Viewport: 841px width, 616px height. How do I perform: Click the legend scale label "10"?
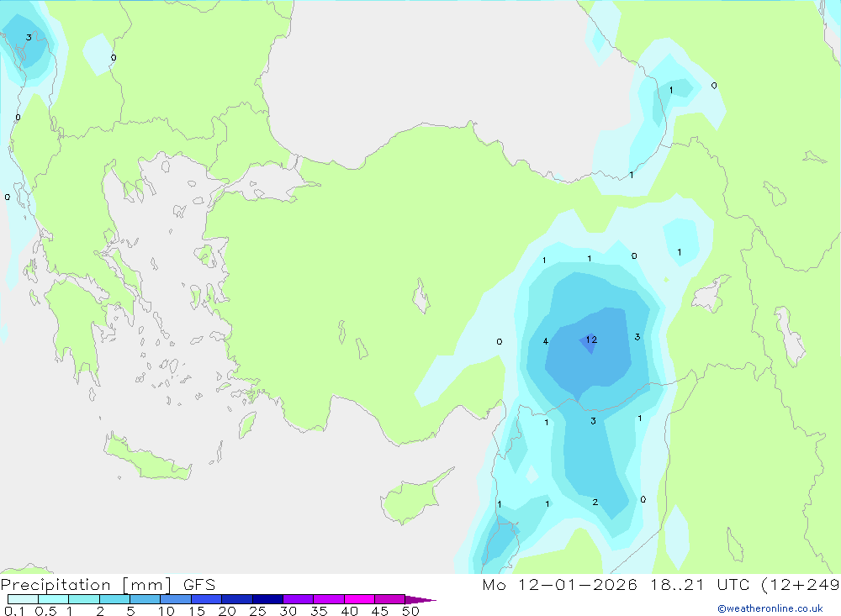click(167, 611)
